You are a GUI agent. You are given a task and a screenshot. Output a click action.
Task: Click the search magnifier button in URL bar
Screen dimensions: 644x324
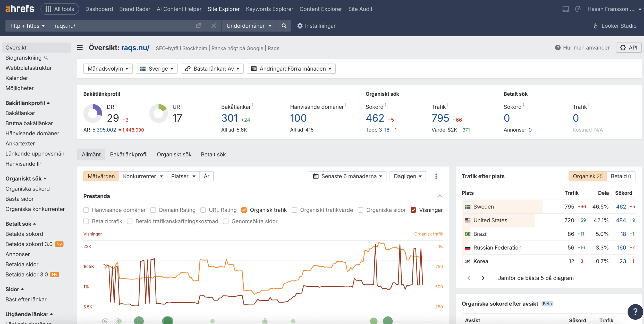click(284, 26)
